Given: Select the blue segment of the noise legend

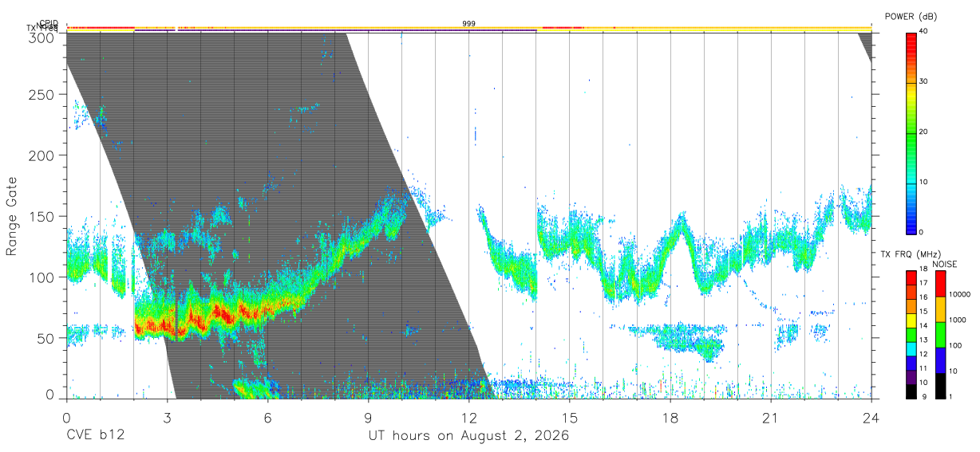Looking at the screenshot, I should click(940, 360).
